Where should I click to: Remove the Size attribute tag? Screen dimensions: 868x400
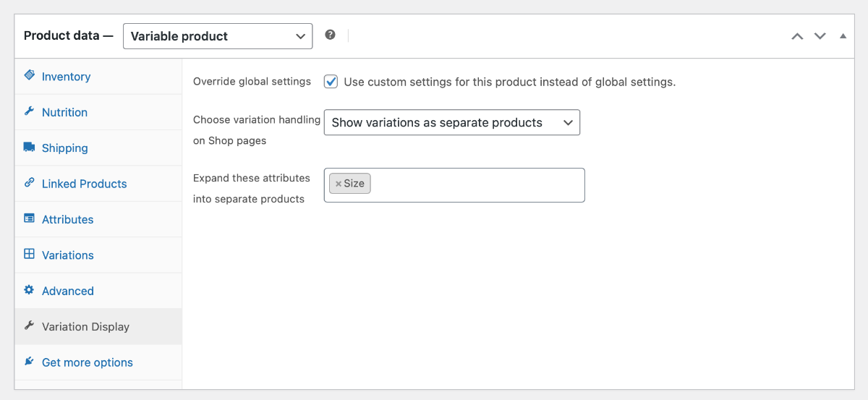(x=338, y=184)
